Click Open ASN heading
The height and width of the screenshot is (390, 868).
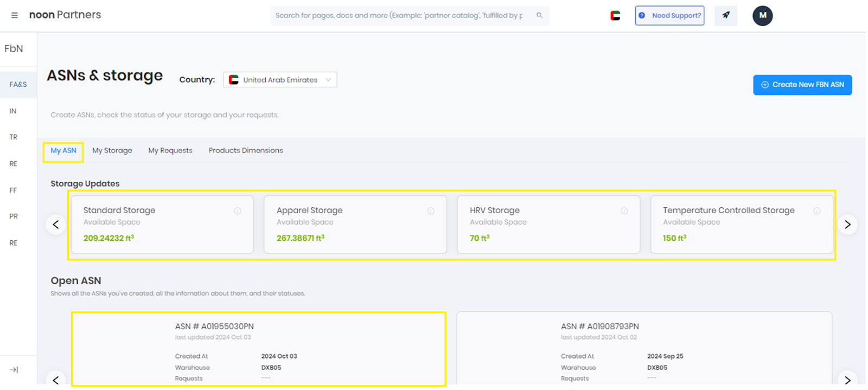(x=76, y=280)
